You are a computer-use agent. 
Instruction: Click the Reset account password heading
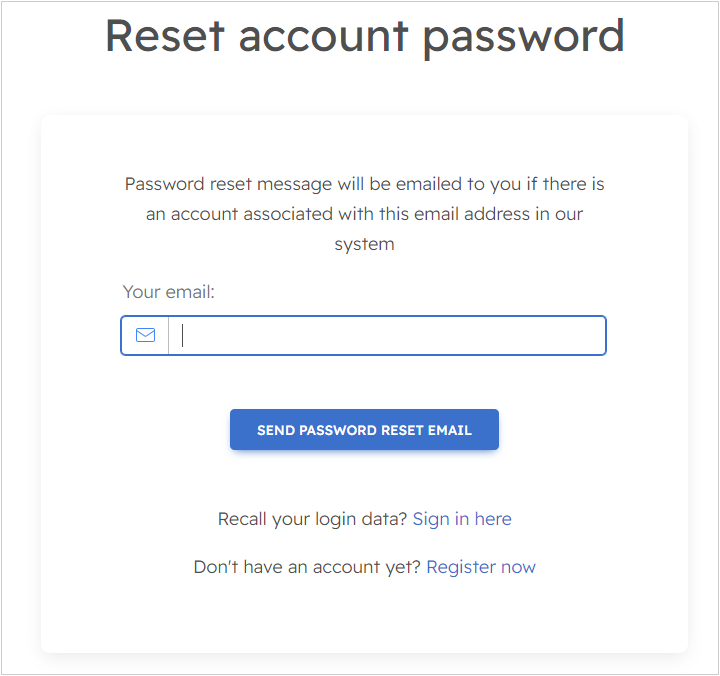coord(364,35)
